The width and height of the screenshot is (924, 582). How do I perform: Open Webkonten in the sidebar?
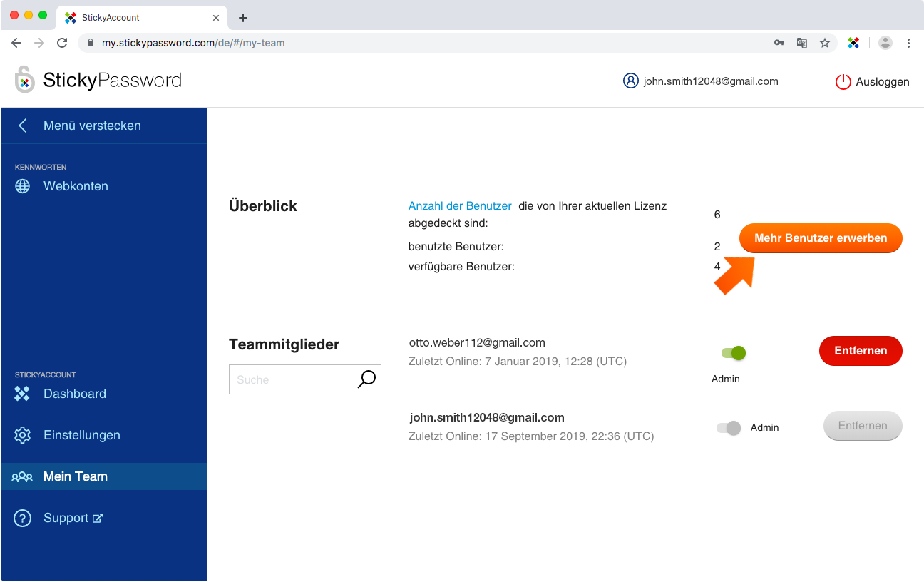(76, 186)
